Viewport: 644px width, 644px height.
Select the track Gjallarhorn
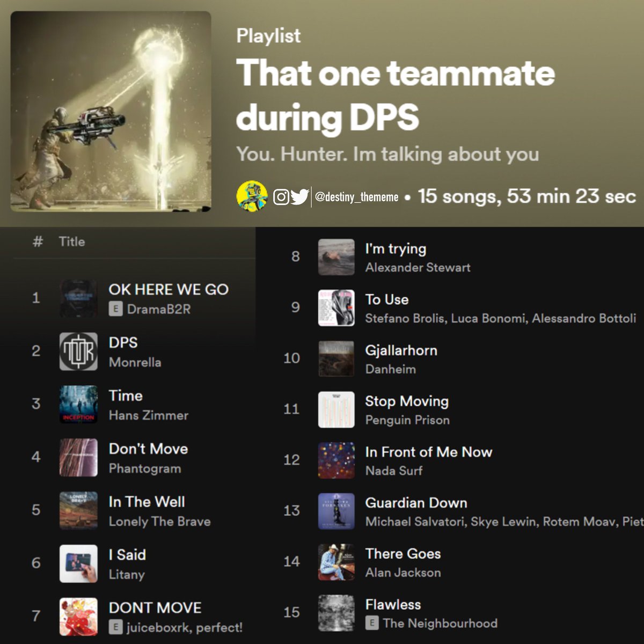click(401, 350)
